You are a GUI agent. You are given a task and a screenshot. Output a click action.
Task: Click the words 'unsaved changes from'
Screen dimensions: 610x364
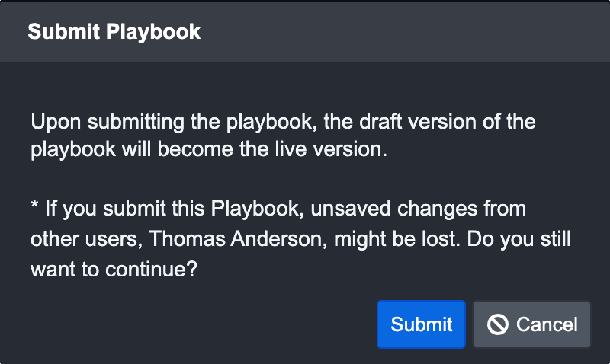click(418, 209)
